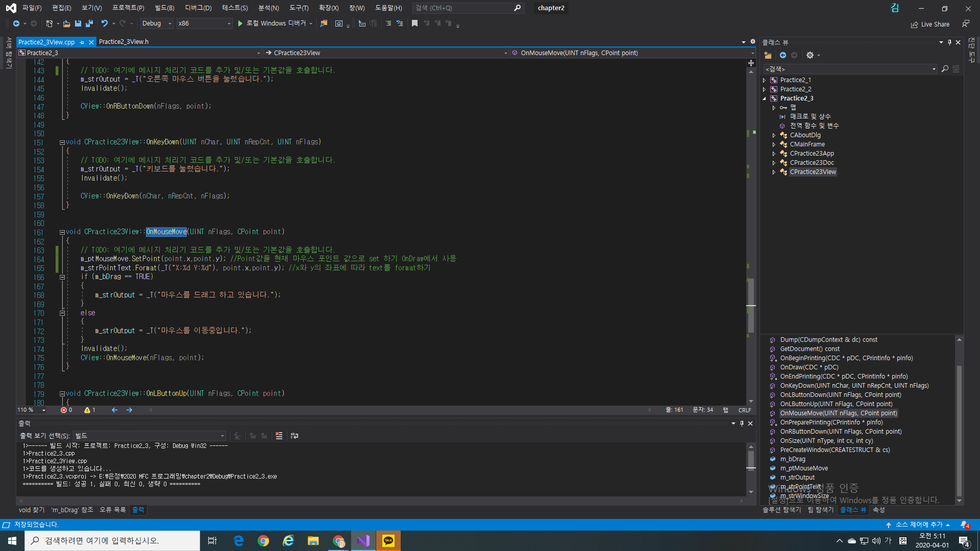Toggle bookmark icon in toolbar
Screen dimensions: 980x551
[414, 23]
